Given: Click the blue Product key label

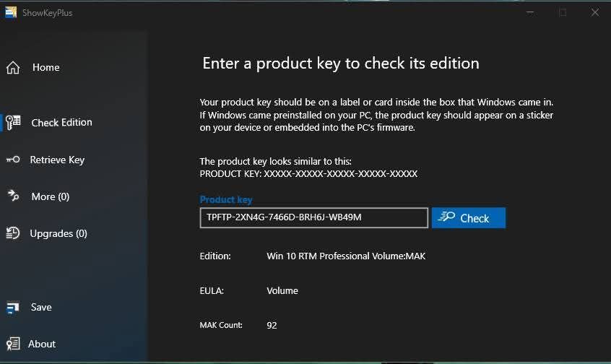Looking at the screenshot, I should pos(226,199).
